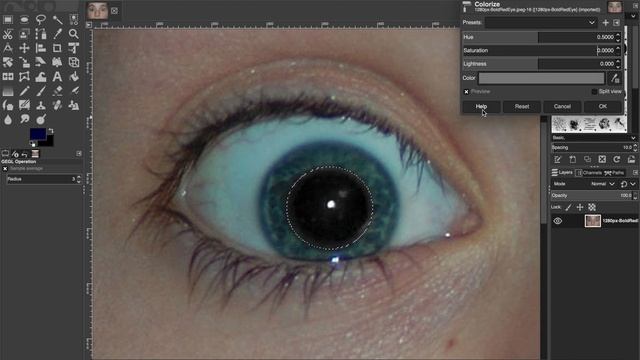
Task: Select the Cage Transform tool
Action: tap(24, 77)
